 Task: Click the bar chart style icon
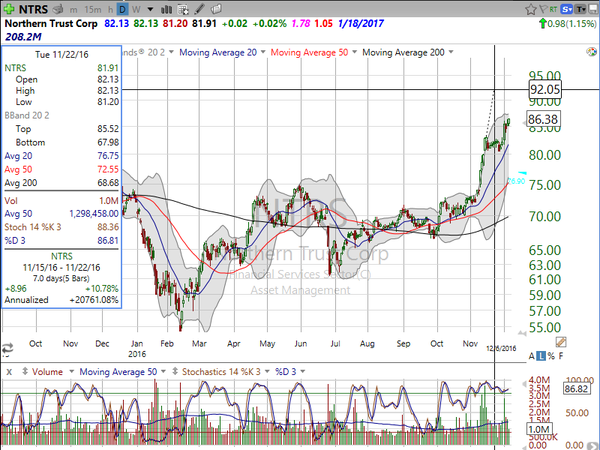(x=166, y=9)
